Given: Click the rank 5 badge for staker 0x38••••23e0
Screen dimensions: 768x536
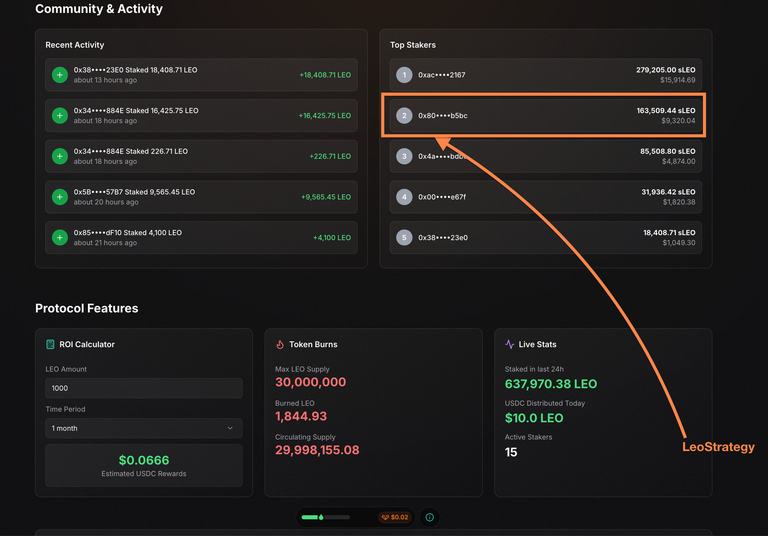Looking at the screenshot, I should pyautogui.click(x=404, y=238).
